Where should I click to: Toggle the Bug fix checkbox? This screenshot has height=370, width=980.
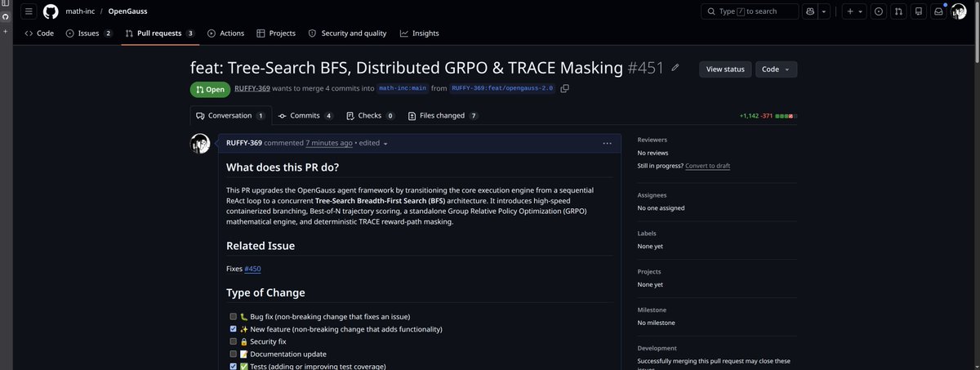[234, 316]
